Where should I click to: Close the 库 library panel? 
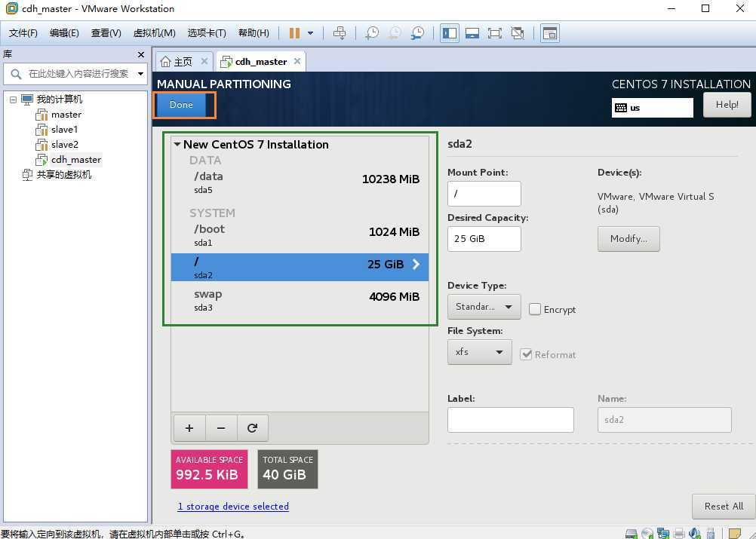click(141, 54)
